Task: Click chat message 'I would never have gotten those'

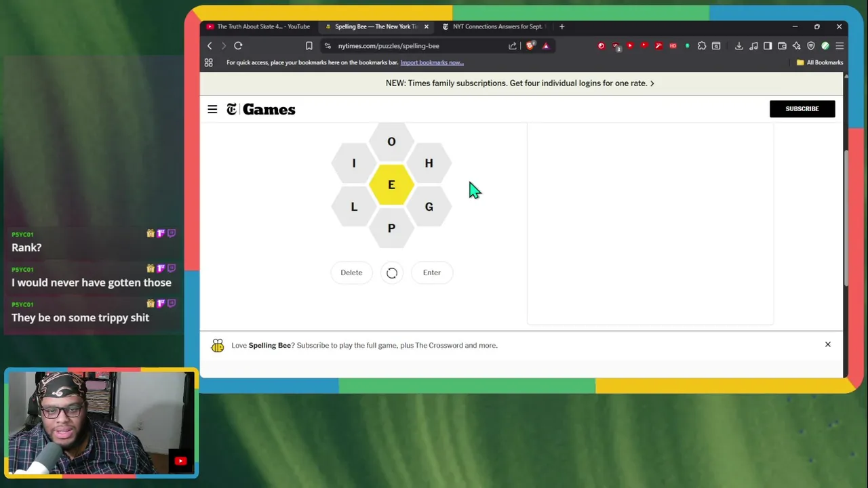Action: click(x=92, y=283)
